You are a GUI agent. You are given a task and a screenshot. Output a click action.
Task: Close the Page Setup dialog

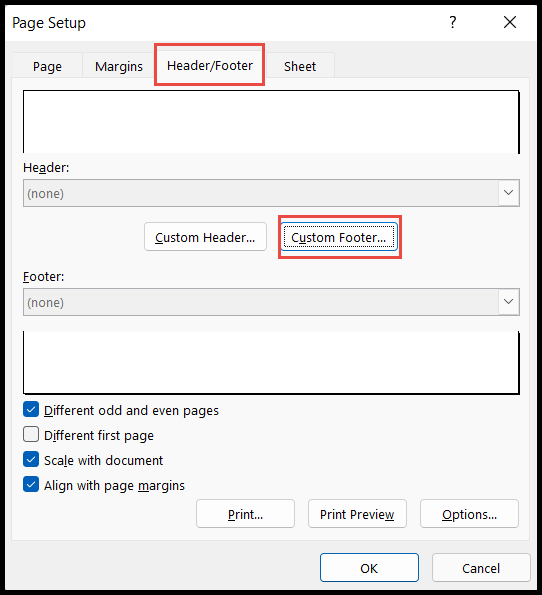(510, 22)
